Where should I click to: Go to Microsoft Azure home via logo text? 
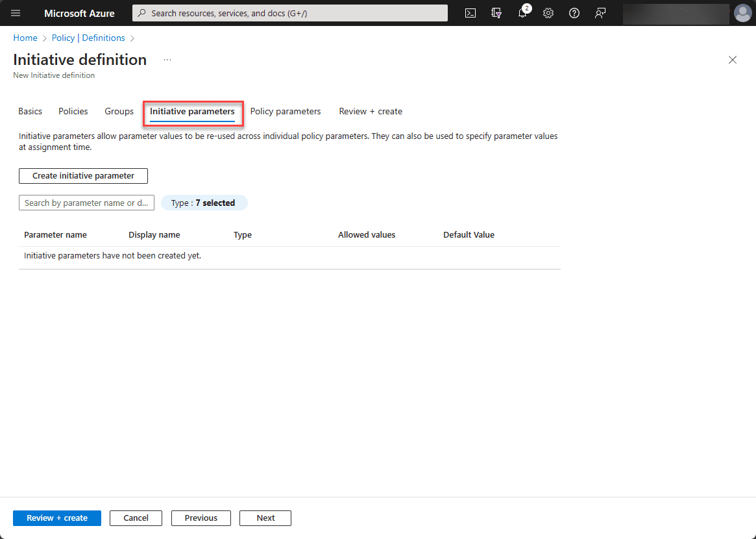79,13
